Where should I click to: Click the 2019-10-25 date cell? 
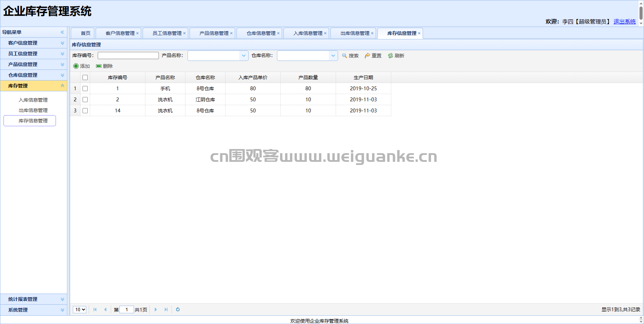coord(363,89)
